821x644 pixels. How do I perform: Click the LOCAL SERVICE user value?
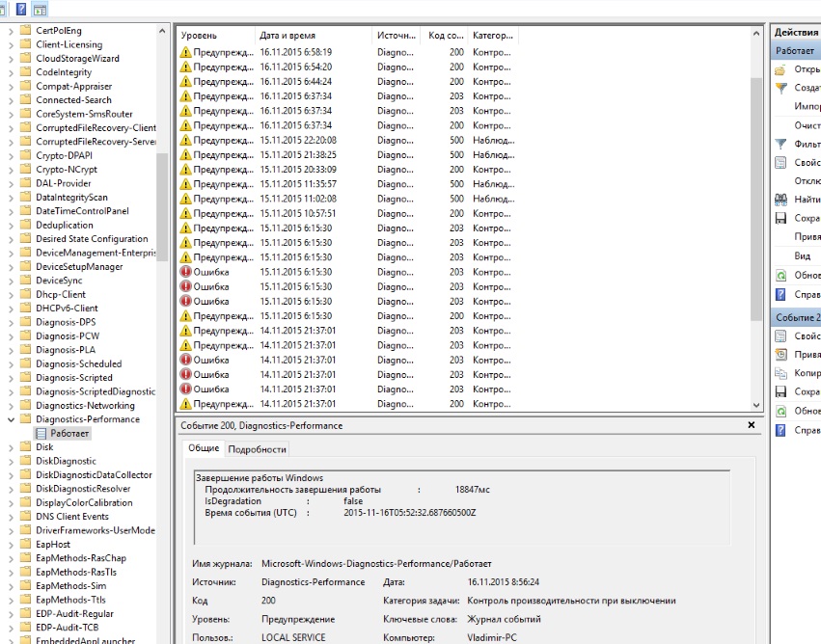(x=293, y=637)
